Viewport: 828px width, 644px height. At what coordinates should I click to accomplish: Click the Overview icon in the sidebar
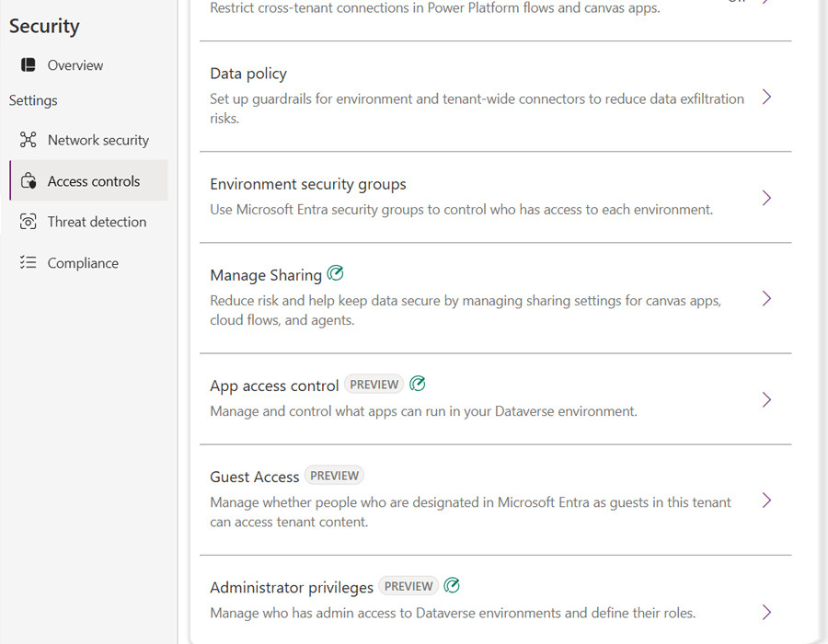click(28, 65)
